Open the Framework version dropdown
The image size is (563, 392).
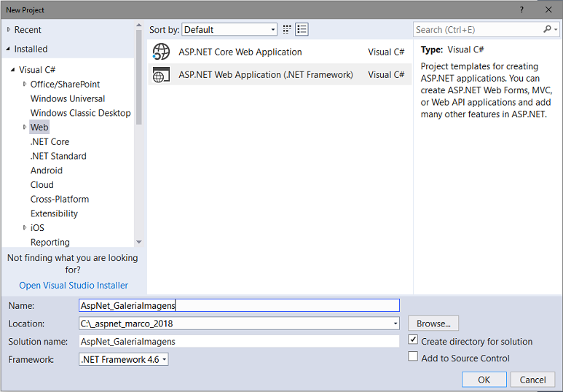click(x=124, y=359)
